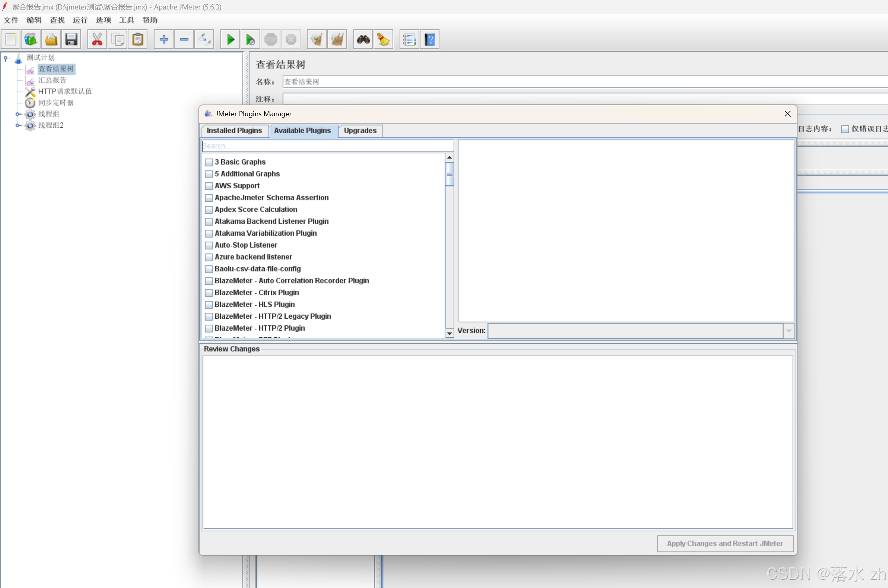Check BlazeMeter - Citrix Plugin
Viewport: 888px width, 588px height.
click(209, 293)
